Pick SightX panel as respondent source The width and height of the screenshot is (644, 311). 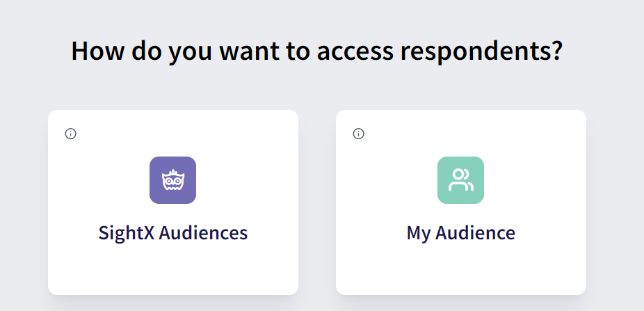pyautogui.click(x=173, y=202)
